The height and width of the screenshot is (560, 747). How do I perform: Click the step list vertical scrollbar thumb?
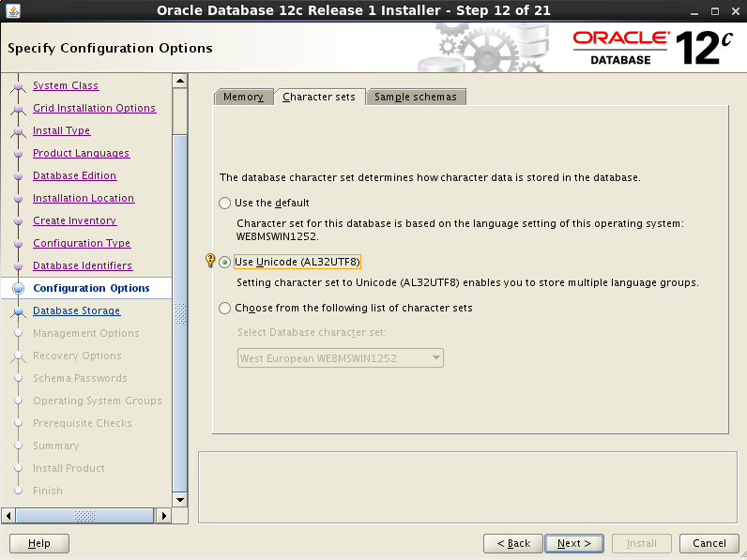[x=179, y=313]
